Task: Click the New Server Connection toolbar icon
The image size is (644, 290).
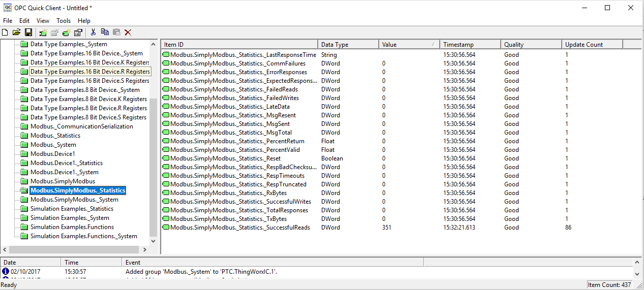Action: pos(43,33)
